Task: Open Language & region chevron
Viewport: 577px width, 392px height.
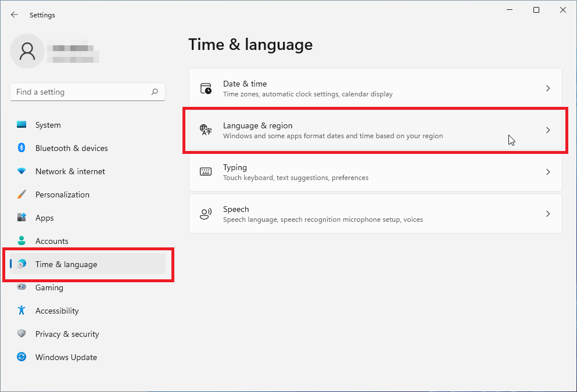Action: pyautogui.click(x=548, y=130)
